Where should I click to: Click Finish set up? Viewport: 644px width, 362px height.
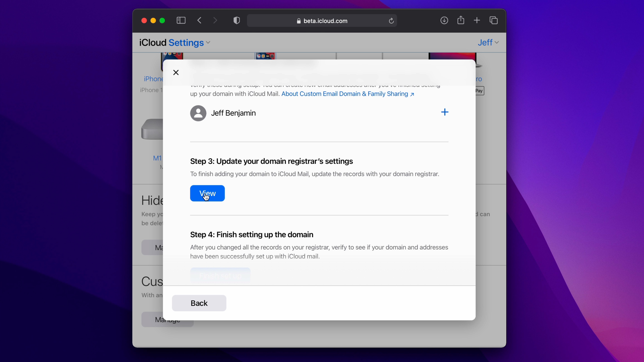tap(220, 276)
